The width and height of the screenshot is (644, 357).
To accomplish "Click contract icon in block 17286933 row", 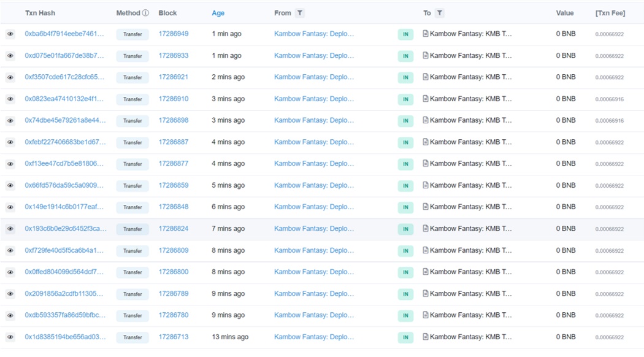I will 426,55.
